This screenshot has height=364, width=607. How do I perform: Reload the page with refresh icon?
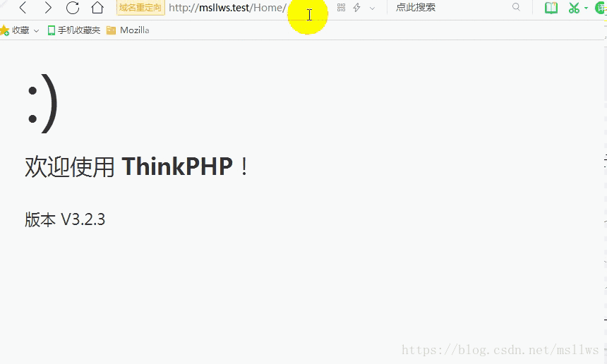(72, 8)
